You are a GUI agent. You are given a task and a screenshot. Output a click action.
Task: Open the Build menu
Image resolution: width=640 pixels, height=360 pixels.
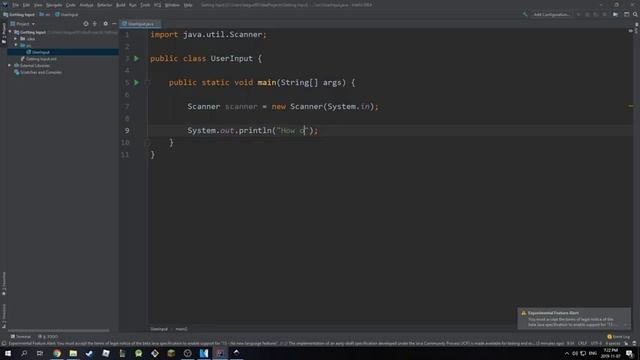click(x=121, y=5)
